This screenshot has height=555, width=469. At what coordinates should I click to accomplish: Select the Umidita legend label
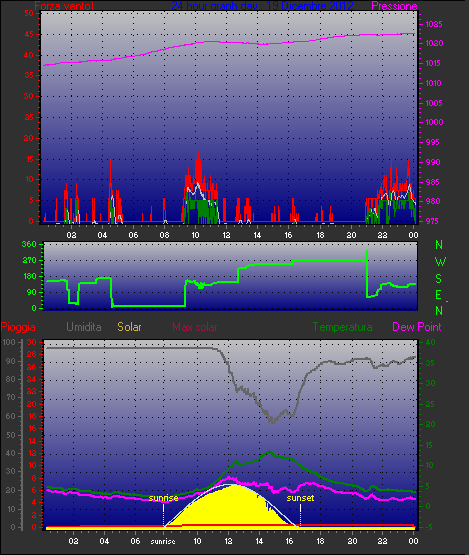(x=84, y=327)
